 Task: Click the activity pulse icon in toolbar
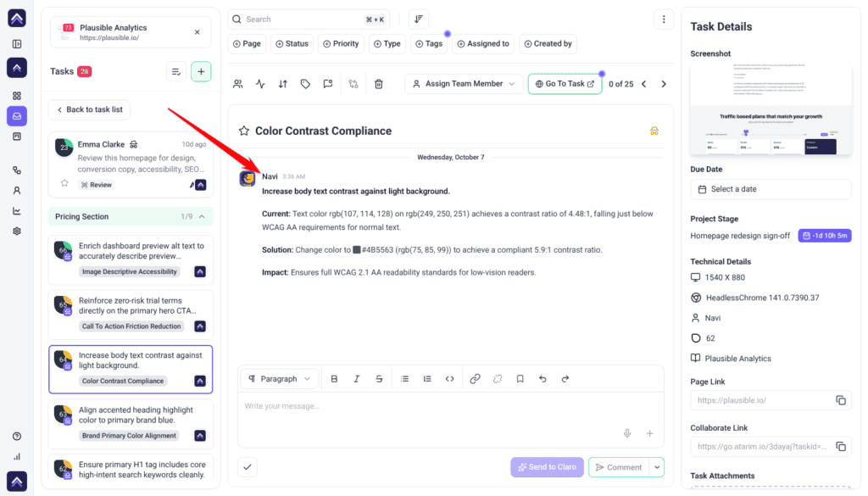coord(260,84)
